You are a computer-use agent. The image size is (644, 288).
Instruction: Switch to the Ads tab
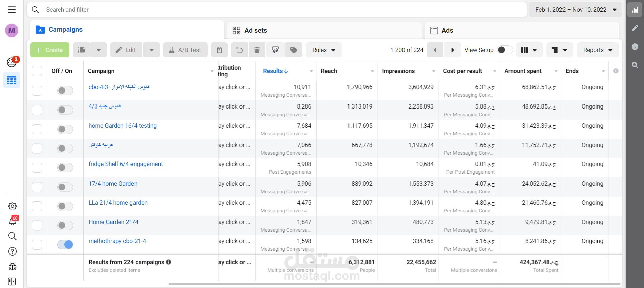click(x=522, y=30)
